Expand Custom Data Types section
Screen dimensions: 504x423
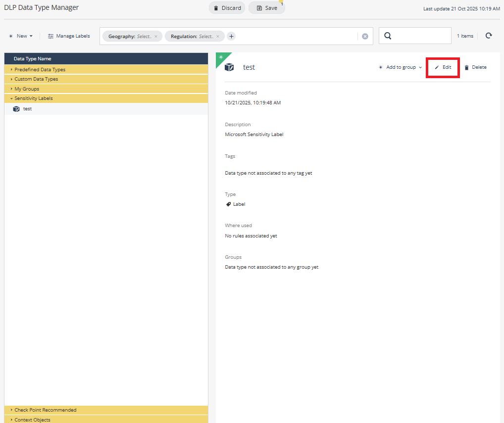point(36,79)
